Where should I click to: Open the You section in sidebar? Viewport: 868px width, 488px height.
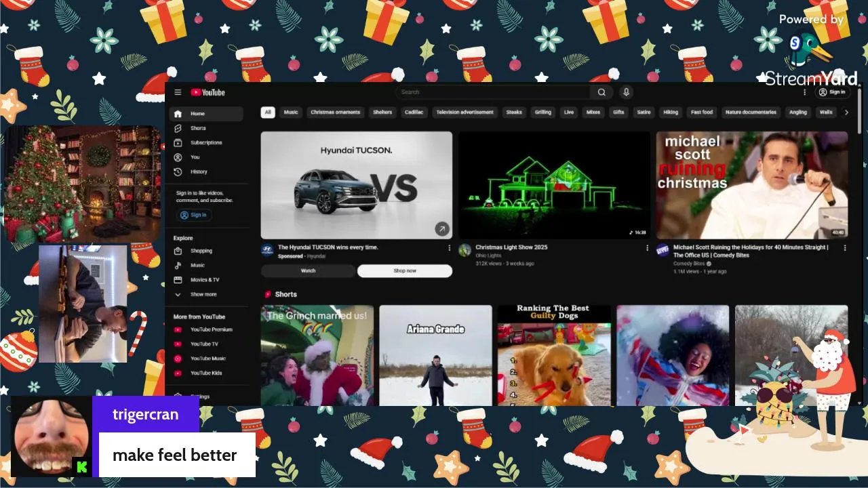click(207, 157)
